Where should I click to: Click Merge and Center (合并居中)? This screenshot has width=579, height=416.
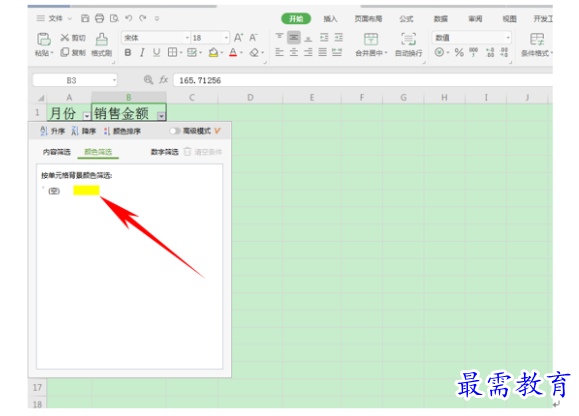pyautogui.click(x=371, y=45)
